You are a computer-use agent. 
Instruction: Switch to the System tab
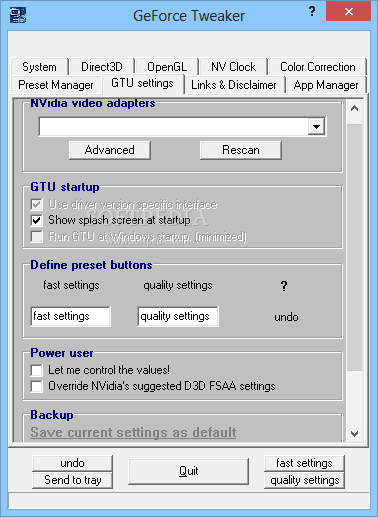39,67
